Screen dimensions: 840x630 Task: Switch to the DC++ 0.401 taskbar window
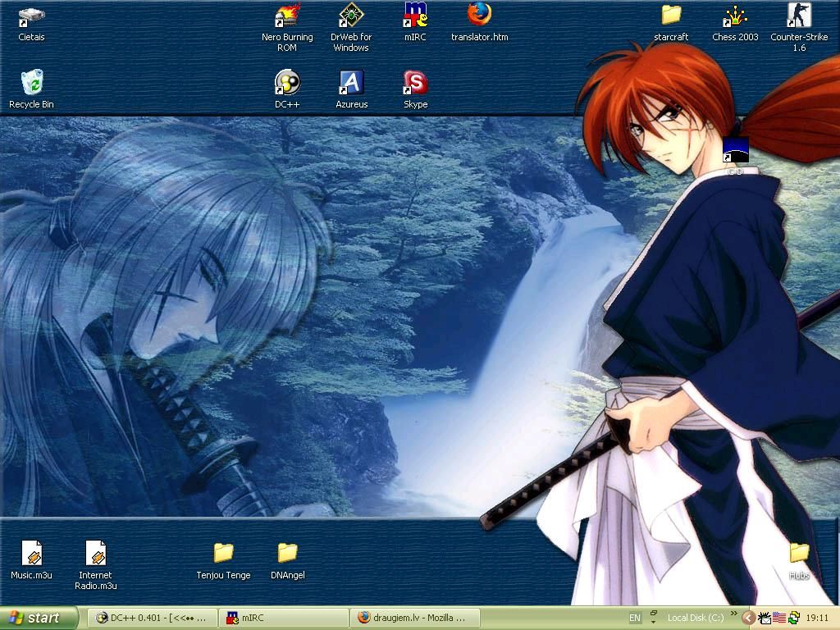tap(153, 618)
